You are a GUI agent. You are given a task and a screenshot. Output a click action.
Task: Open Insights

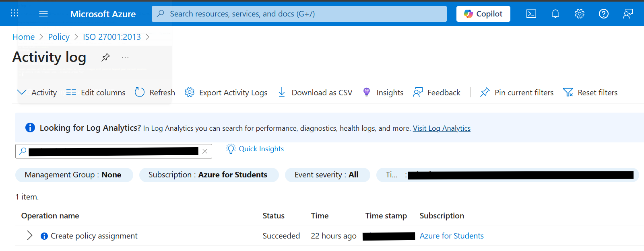coord(383,93)
